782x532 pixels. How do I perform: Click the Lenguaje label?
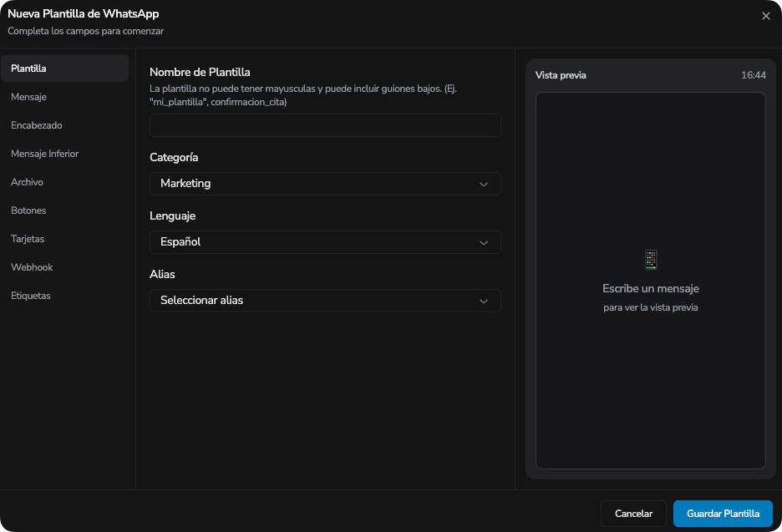click(x=173, y=216)
